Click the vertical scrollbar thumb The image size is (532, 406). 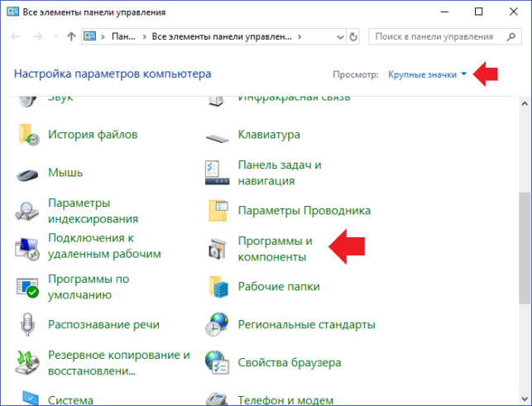tap(525, 248)
